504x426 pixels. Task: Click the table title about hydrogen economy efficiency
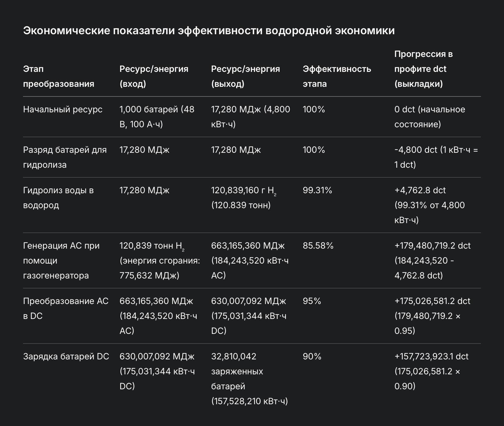pos(209,30)
